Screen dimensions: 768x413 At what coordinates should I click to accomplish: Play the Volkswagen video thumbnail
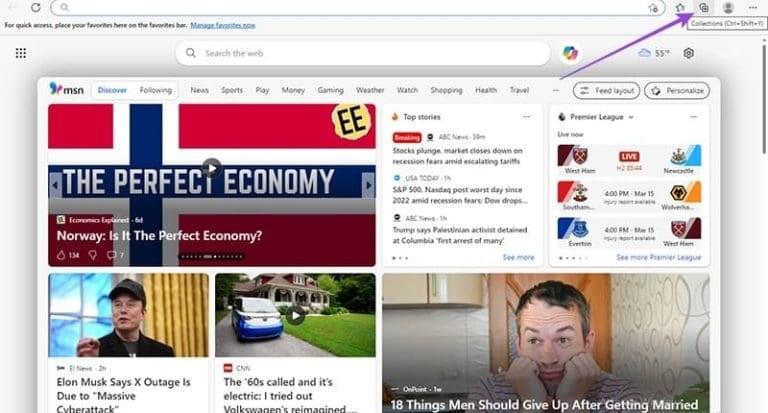295,316
